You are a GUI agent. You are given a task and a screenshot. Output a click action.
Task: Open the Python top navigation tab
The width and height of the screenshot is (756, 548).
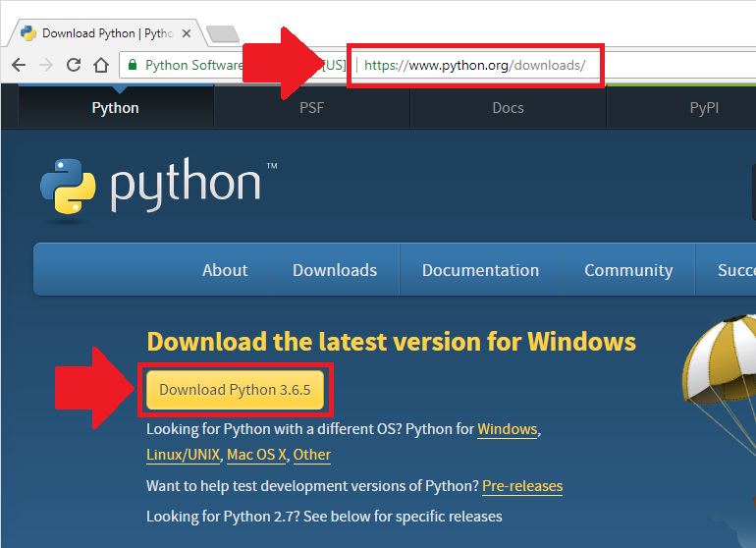click(x=116, y=108)
